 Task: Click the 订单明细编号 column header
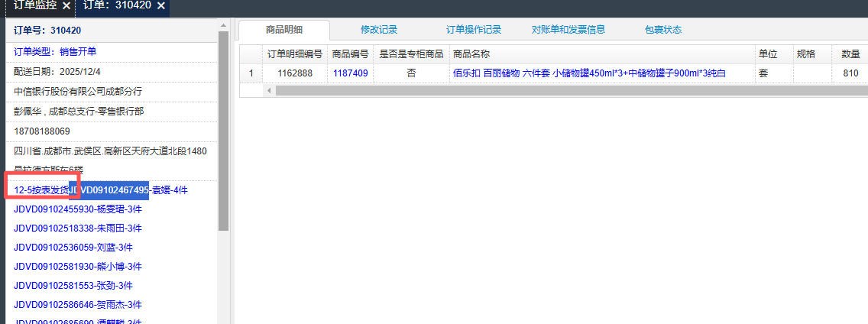point(294,54)
